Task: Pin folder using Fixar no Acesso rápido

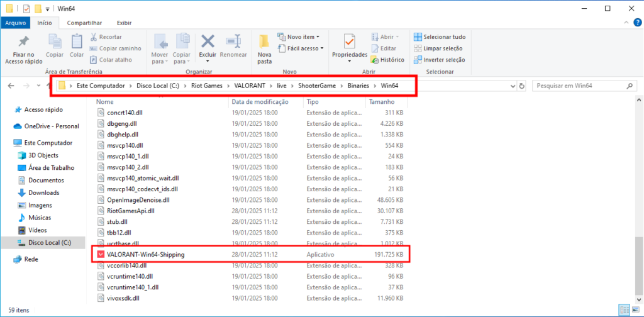Action: click(x=23, y=49)
